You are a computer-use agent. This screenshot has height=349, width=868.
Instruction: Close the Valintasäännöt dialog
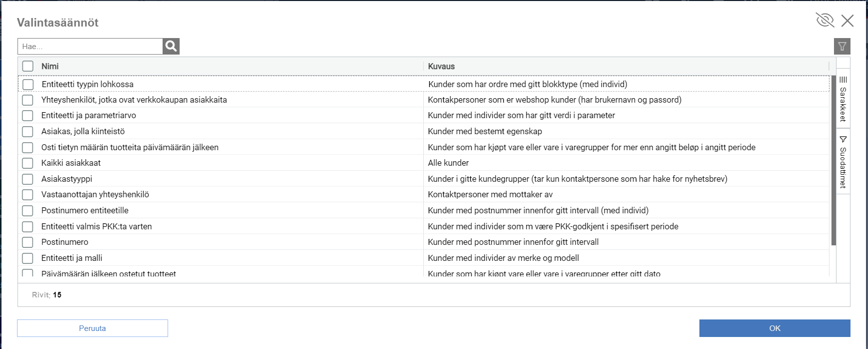[x=847, y=21]
